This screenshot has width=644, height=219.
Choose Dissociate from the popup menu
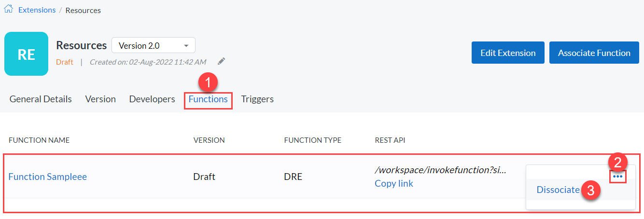coord(558,190)
